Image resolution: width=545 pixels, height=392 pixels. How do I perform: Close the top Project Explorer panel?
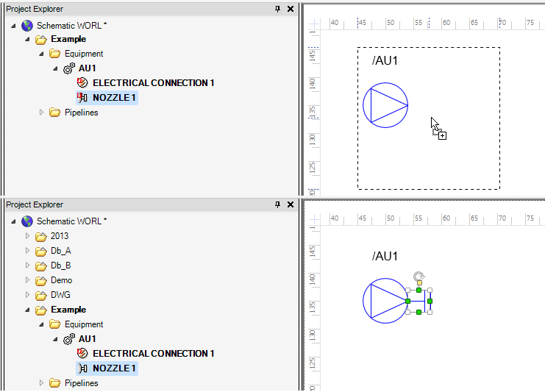click(291, 9)
